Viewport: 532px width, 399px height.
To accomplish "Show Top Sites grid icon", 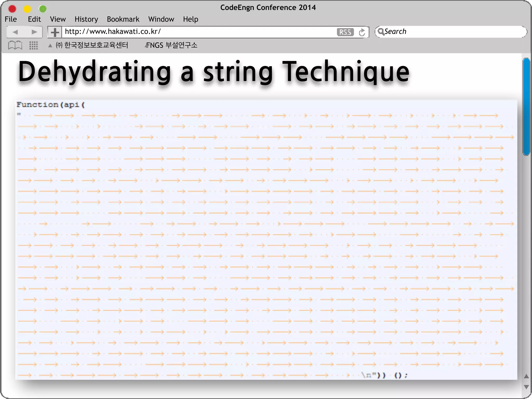I will [34, 45].
